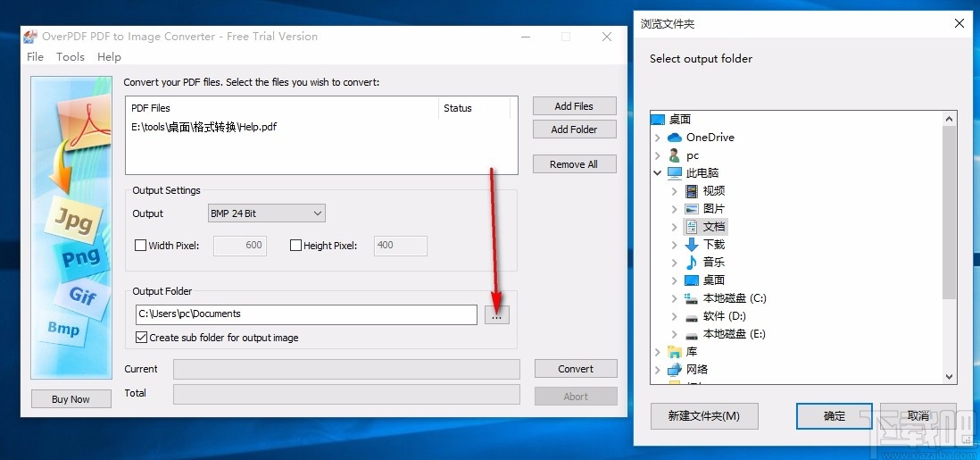This screenshot has height=460, width=980.
Task: Click the 库 libraries icon
Action: coord(675,352)
